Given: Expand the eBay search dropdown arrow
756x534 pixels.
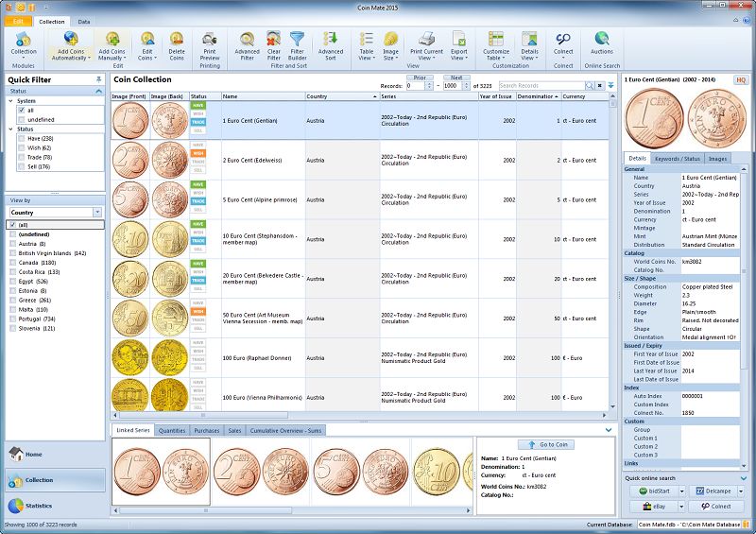Looking at the screenshot, I should point(681,506).
